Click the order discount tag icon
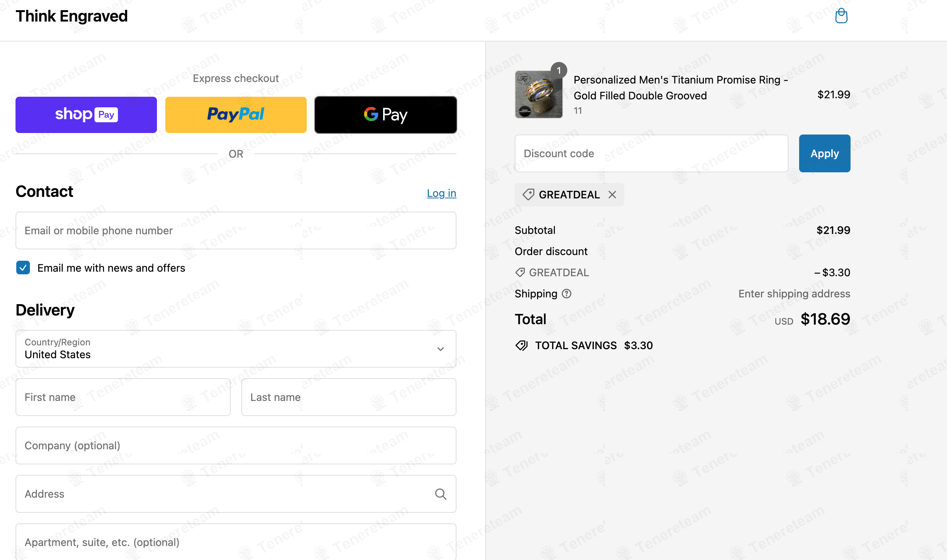The width and height of the screenshot is (947, 560). click(x=520, y=272)
